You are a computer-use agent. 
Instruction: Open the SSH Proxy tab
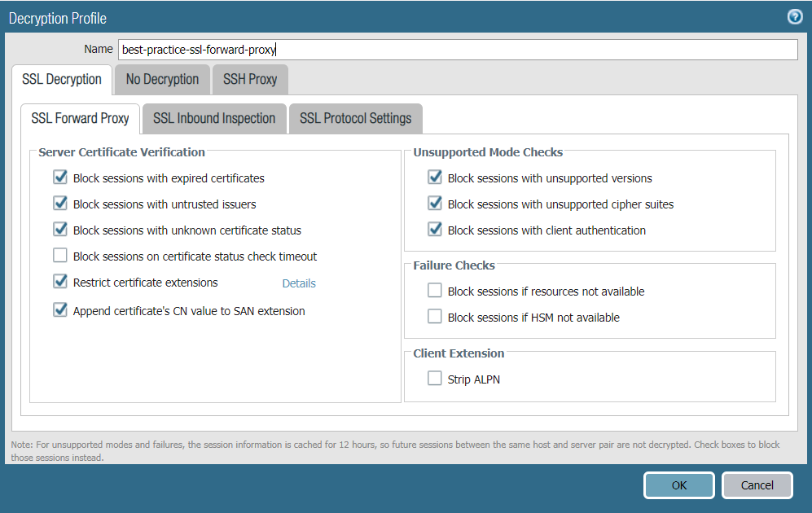[250, 79]
